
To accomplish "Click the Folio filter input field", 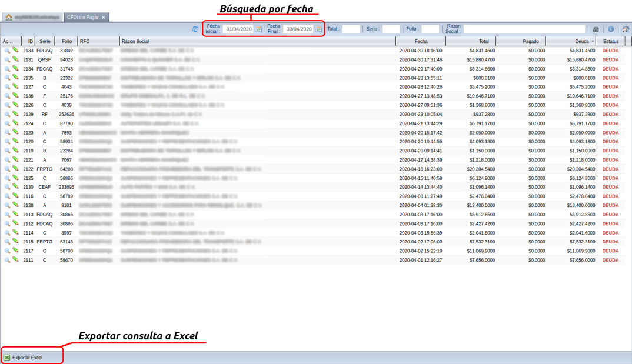I will click(430, 29).
